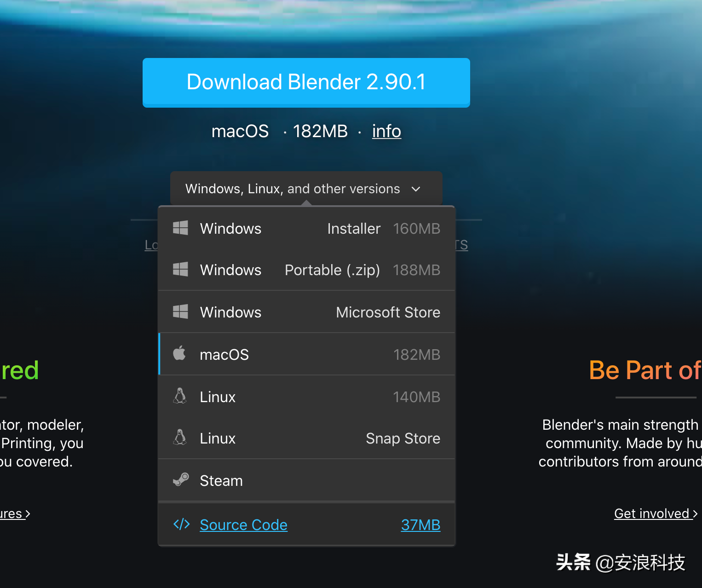The image size is (702, 588).
Task: Click the '140MB' size in the Linux row
Action: [417, 397]
